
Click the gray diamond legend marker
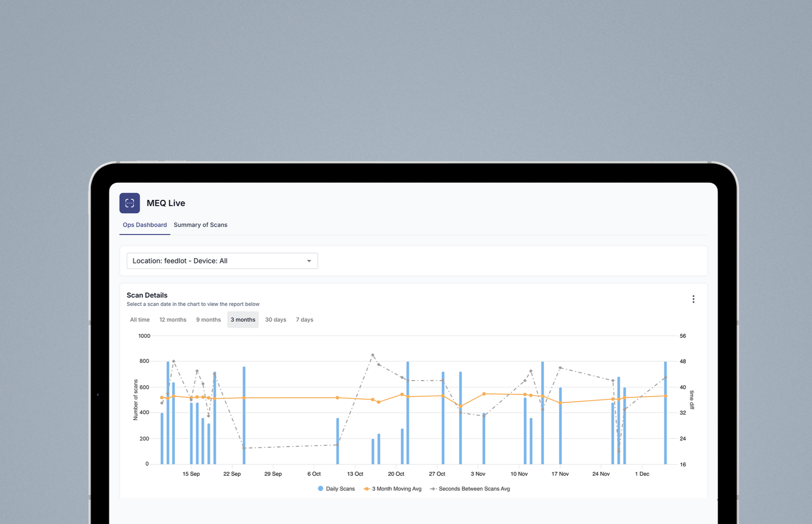coord(433,489)
